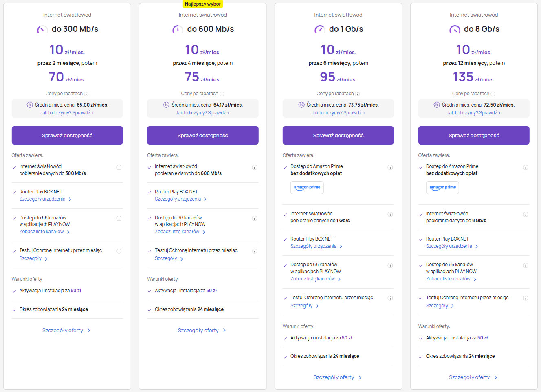Screen dimensions: 541x392
Task: Click the Amazon Prime logo in 1 Gb/s plan
Action: (307, 187)
